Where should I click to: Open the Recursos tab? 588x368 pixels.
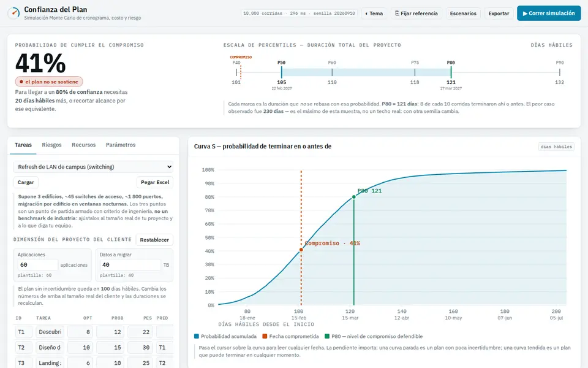(x=84, y=145)
